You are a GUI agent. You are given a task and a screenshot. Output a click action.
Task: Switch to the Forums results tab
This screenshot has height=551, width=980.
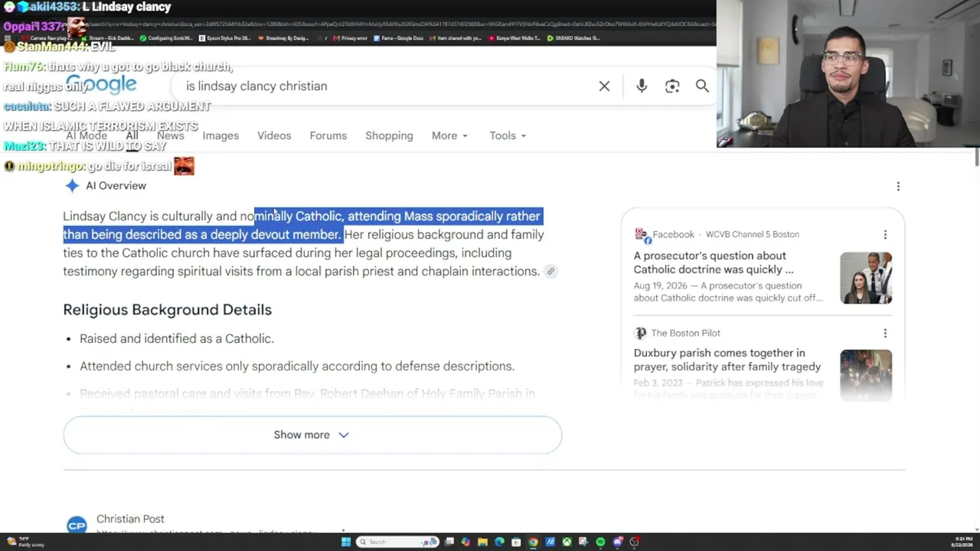328,135
